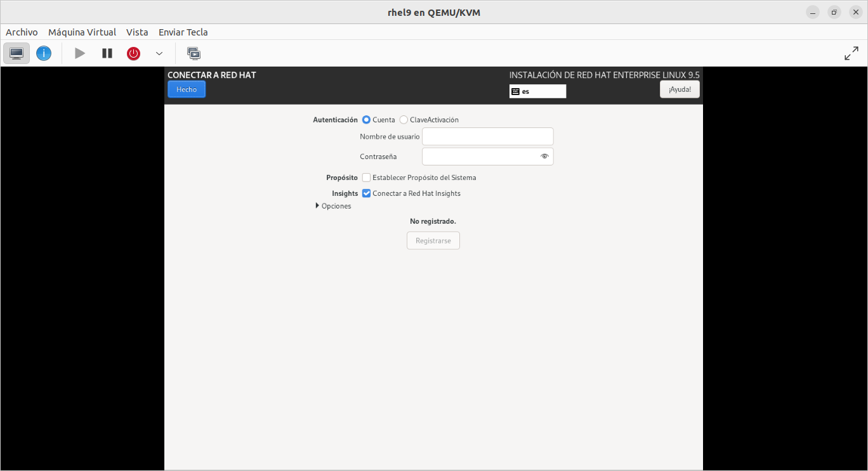Open the Máquina Virtual menu
The image size is (868, 471).
(82, 32)
